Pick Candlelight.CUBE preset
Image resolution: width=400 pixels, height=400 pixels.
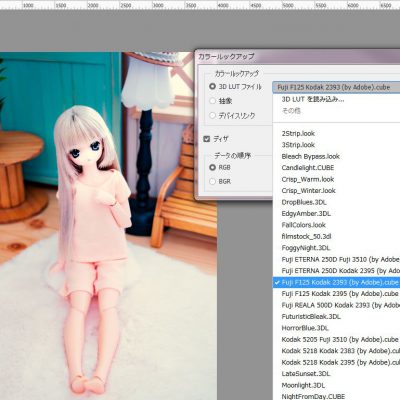[x=308, y=168]
